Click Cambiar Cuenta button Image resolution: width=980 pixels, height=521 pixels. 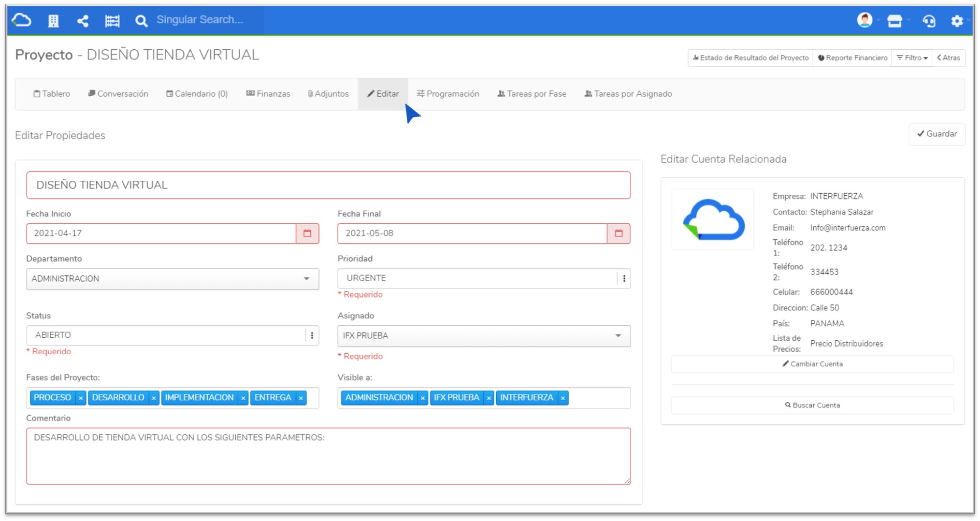coord(812,364)
